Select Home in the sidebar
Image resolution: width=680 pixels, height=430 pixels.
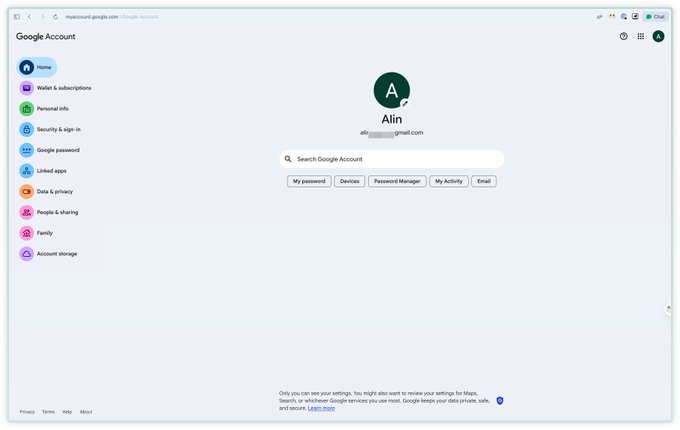tap(37, 67)
